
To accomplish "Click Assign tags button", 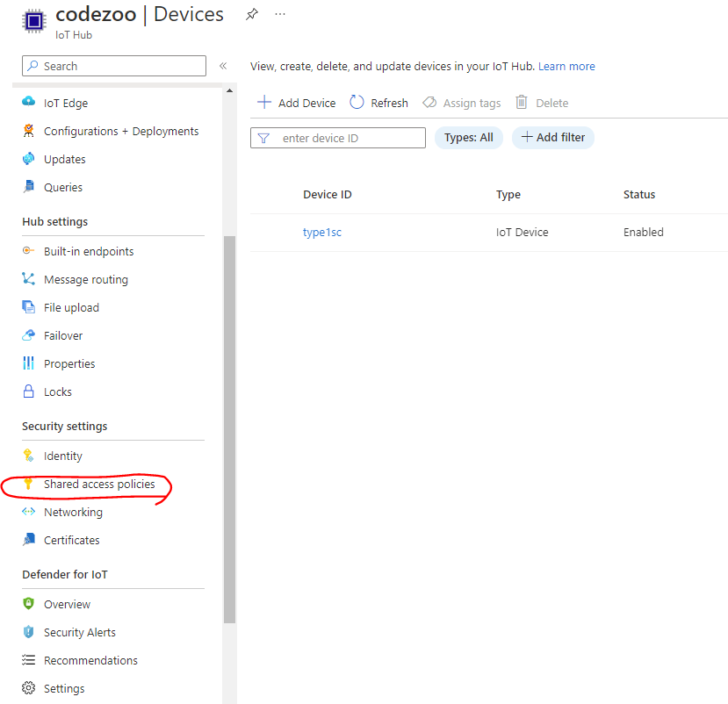I will 462,103.
